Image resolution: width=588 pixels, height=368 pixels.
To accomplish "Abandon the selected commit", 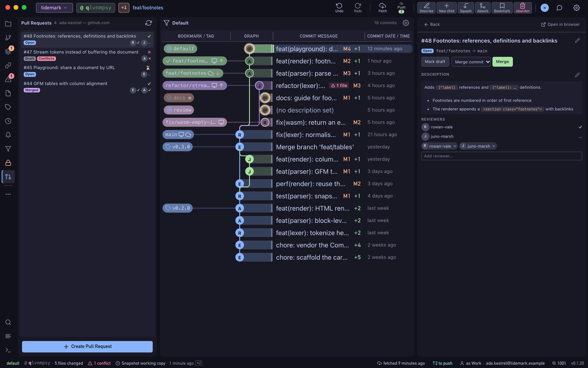I will click(x=523, y=8).
